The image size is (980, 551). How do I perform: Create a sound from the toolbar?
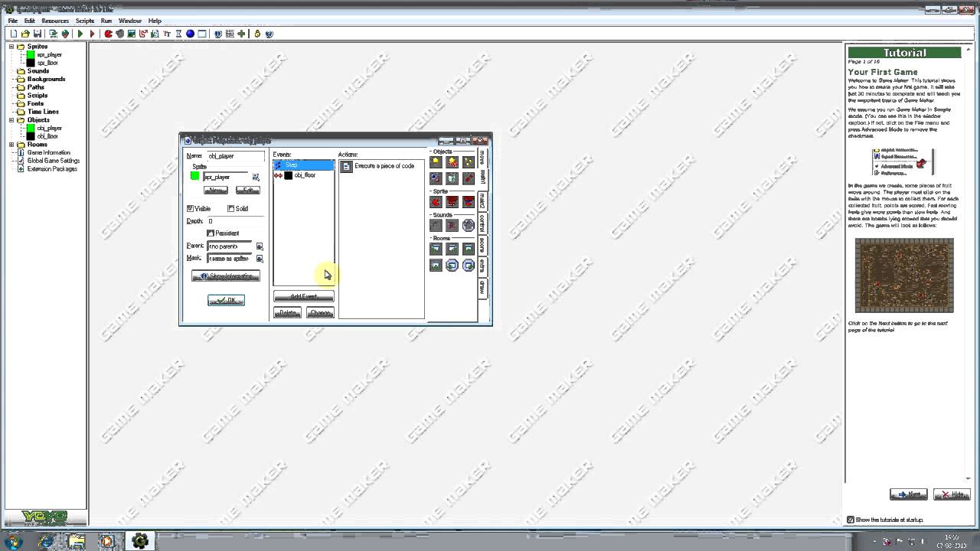click(120, 34)
